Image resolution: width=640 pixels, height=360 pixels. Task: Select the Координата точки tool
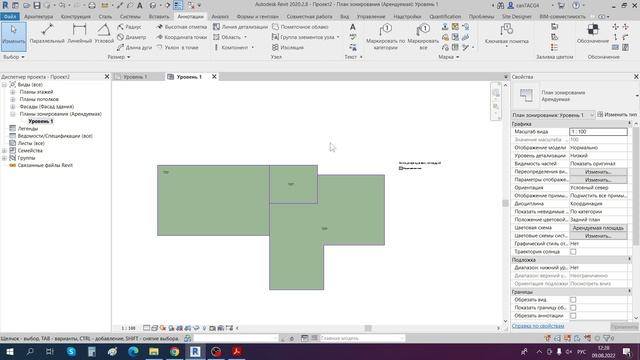click(182, 37)
